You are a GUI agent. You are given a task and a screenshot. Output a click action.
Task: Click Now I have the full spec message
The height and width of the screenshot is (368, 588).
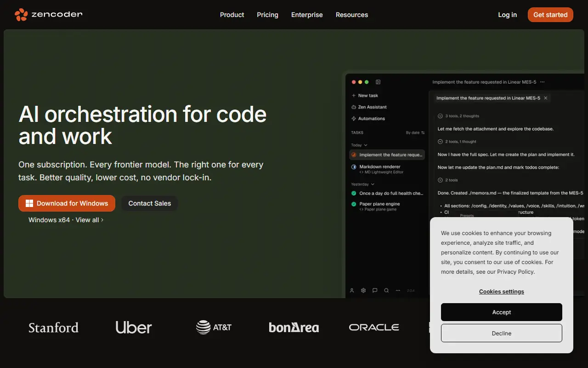point(506,155)
